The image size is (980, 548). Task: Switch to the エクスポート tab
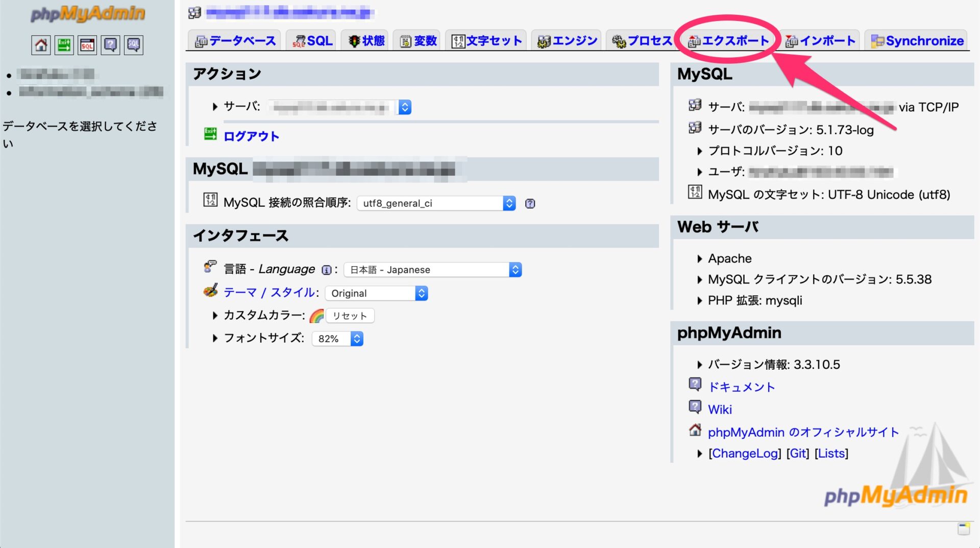[x=728, y=41]
